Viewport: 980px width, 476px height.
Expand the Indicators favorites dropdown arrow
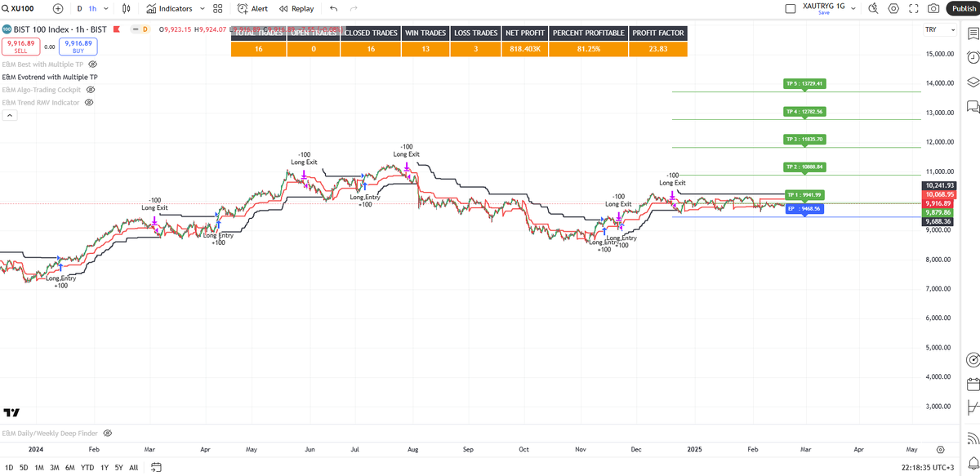click(x=201, y=8)
